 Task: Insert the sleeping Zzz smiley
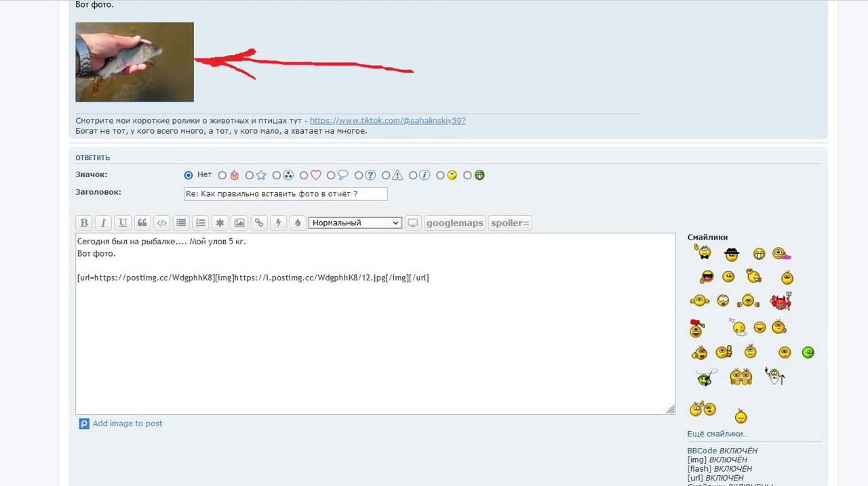[x=738, y=327]
